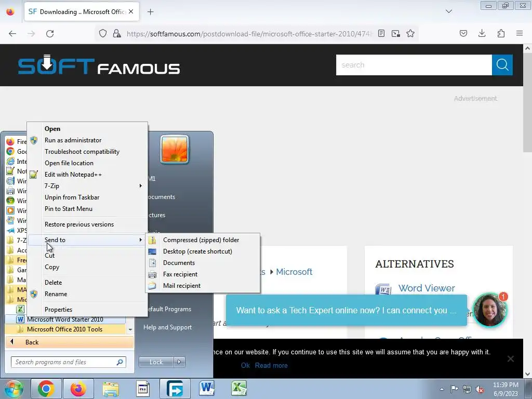Open Windows Explorer folder on taskbar
The height and width of the screenshot is (399, 532).
pos(111,389)
